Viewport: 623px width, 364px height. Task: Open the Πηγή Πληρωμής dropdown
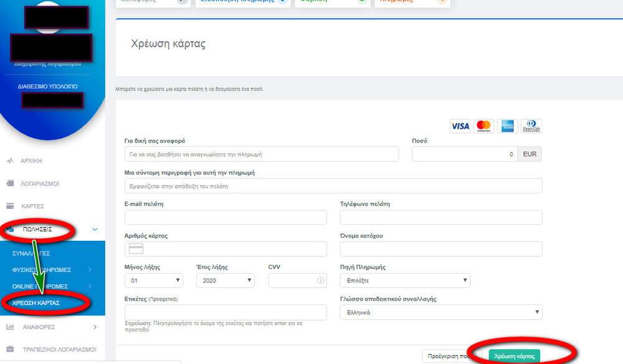[405, 281]
